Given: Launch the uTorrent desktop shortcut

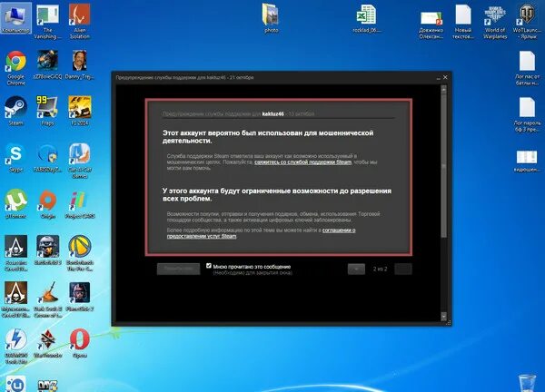Looking at the screenshot, I should (x=16, y=204).
